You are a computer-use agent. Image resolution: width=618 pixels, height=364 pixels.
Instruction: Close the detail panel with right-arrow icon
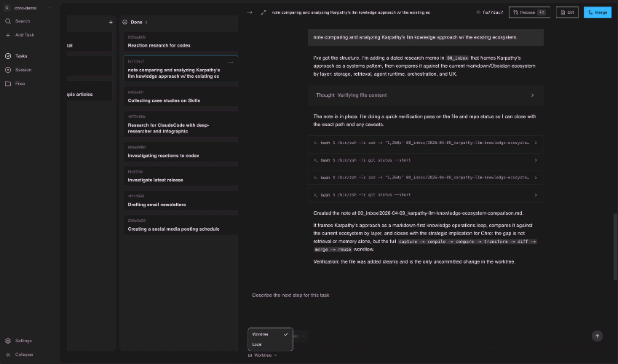[x=250, y=12]
